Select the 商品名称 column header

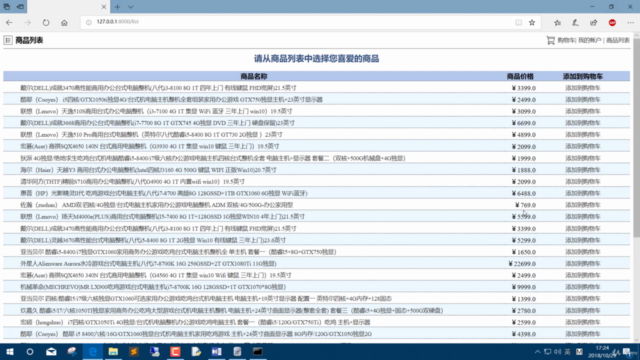(253, 76)
